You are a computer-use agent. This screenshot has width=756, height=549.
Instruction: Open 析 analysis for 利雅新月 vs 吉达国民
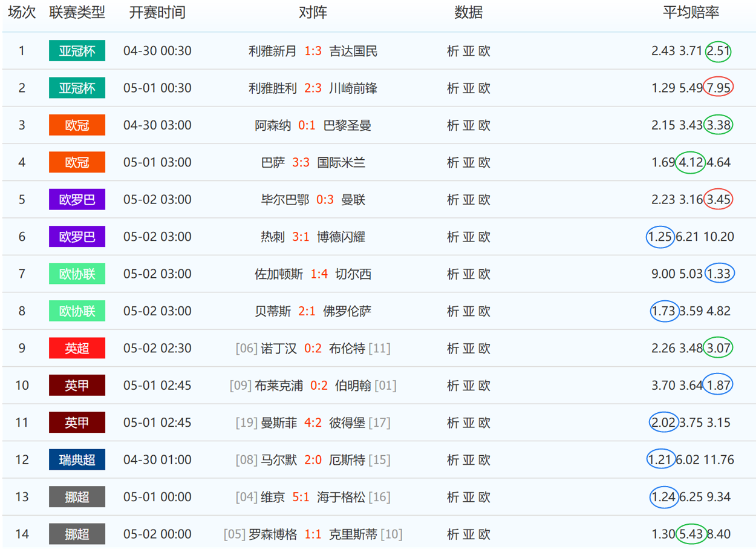point(453,51)
